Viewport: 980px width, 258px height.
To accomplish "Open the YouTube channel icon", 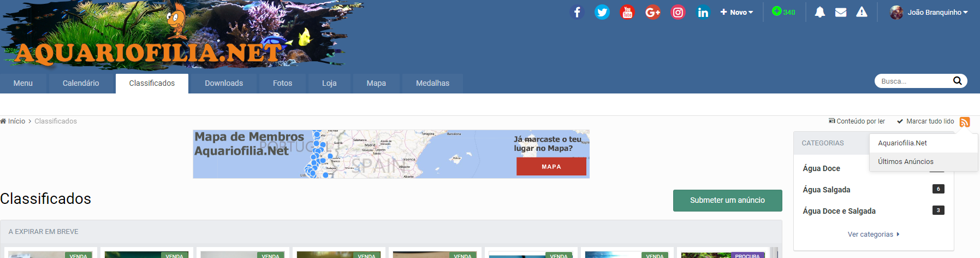I will 627,12.
